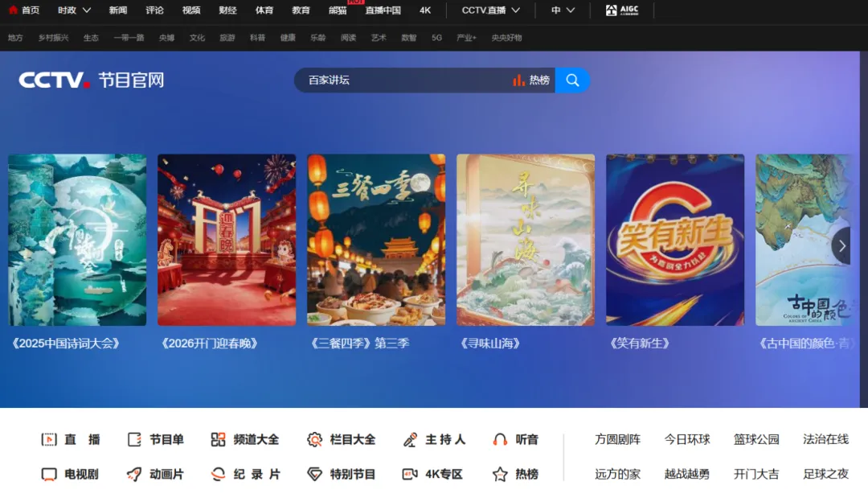Click the 动画片 rocket icon
Viewport: 868px width, 502px height.
pos(134,475)
